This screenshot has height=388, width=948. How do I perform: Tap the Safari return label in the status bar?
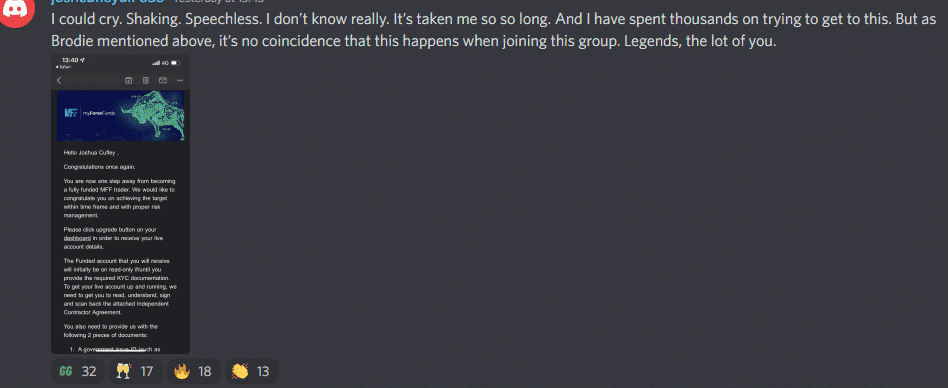point(67,67)
